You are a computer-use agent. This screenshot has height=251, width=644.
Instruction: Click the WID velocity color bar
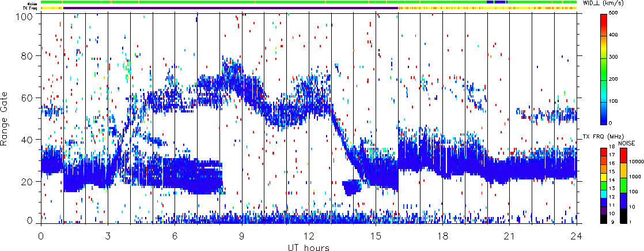604,69
